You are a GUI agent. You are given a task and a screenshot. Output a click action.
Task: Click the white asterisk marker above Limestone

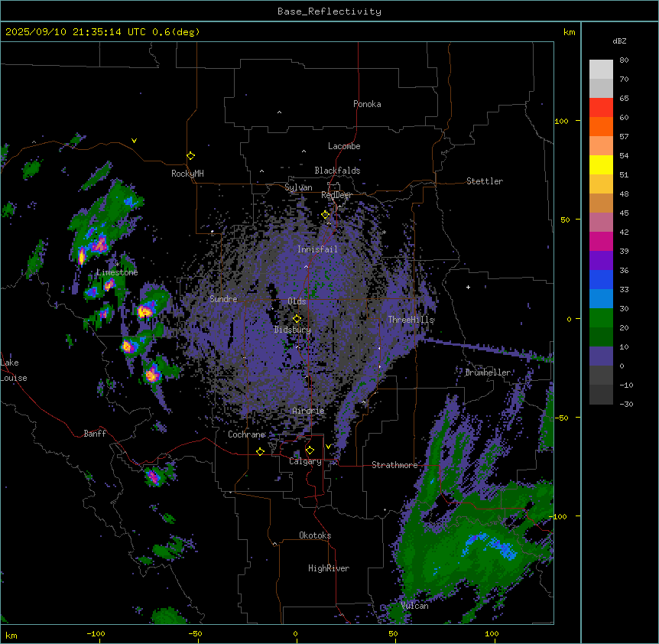[117, 265]
